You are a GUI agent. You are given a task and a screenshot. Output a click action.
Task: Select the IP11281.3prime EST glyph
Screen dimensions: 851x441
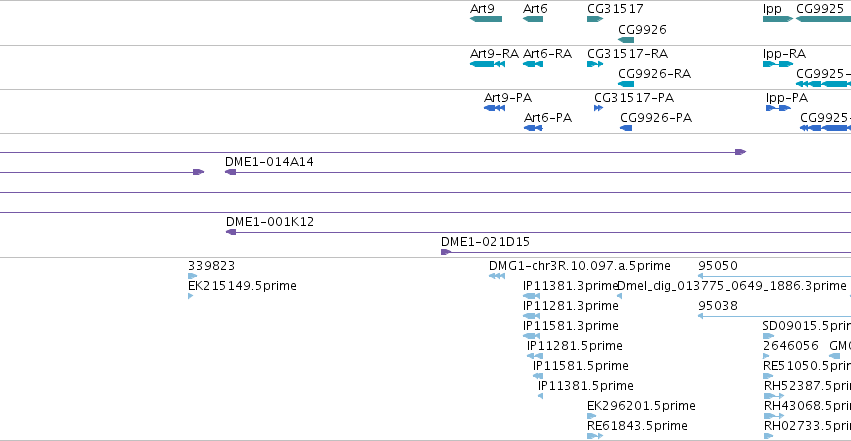531,316
